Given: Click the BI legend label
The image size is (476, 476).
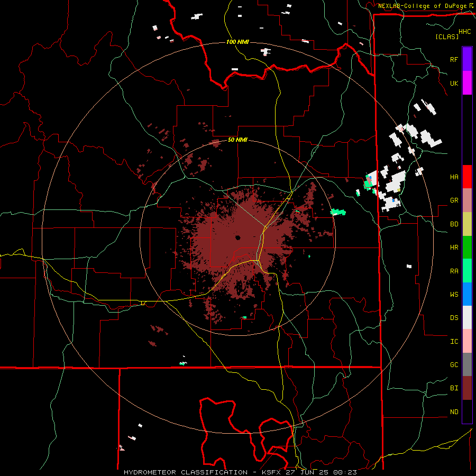Looking at the screenshot, I should (454, 388).
